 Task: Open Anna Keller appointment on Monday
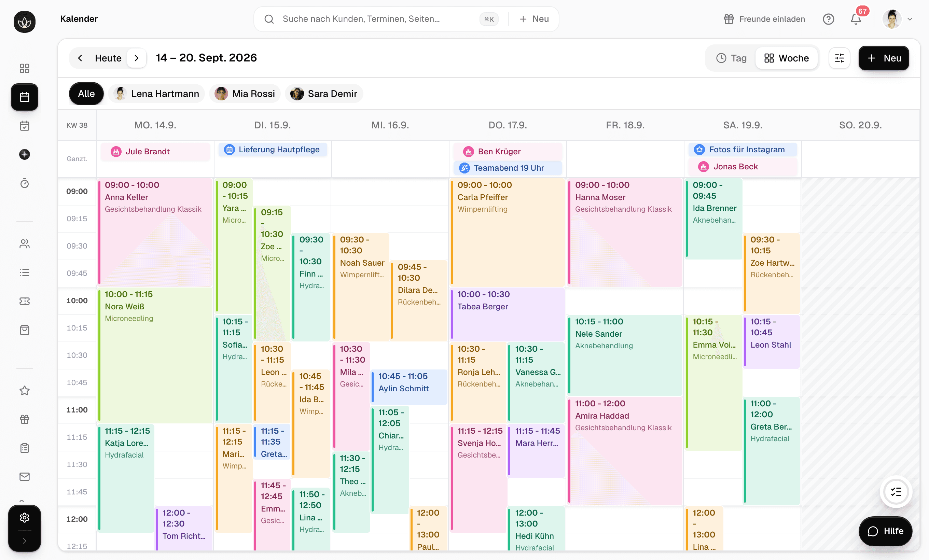coord(155,232)
